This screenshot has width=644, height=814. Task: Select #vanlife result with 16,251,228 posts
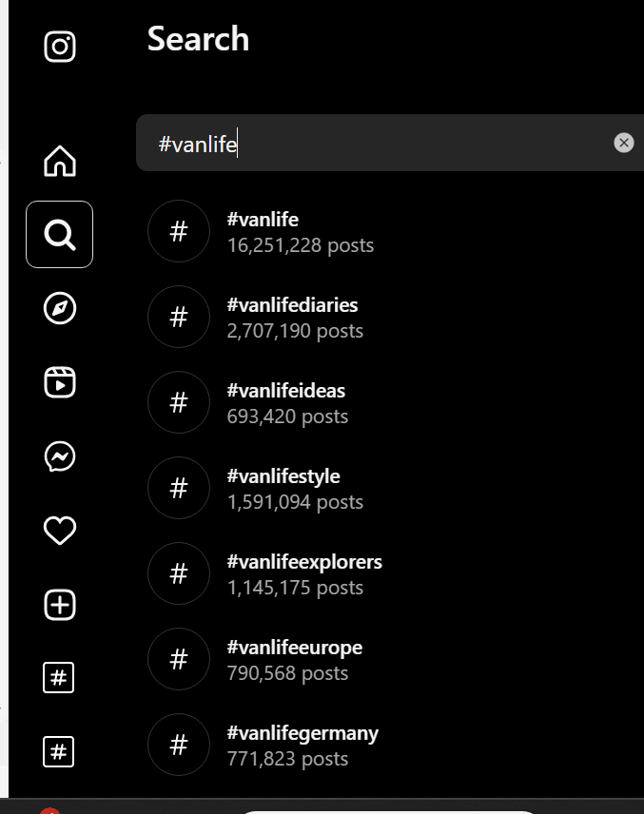(389, 231)
